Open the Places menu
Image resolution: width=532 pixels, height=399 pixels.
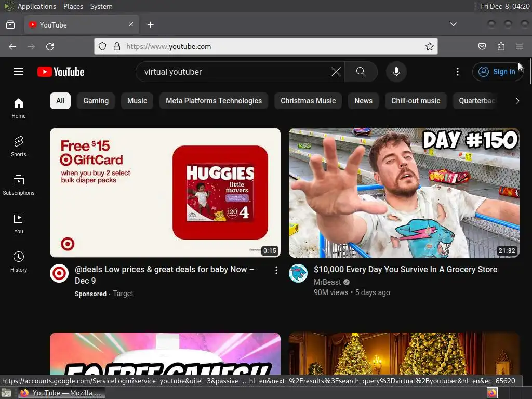tap(73, 6)
